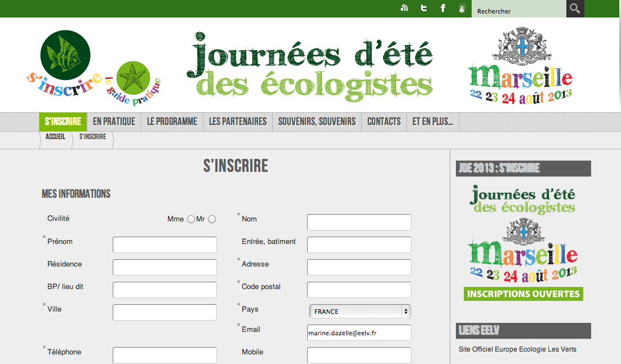Click the JDE 2013 : S'INSCRIRE sidebar heading
Image resolution: width=621 pixels, height=364 pixels.
coord(523,168)
